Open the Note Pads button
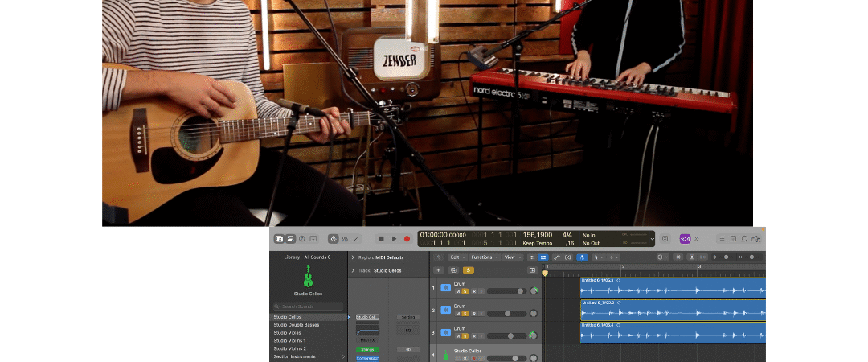This screenshot has width=868, height=362. pyautogui.click(x=733, y=239)
